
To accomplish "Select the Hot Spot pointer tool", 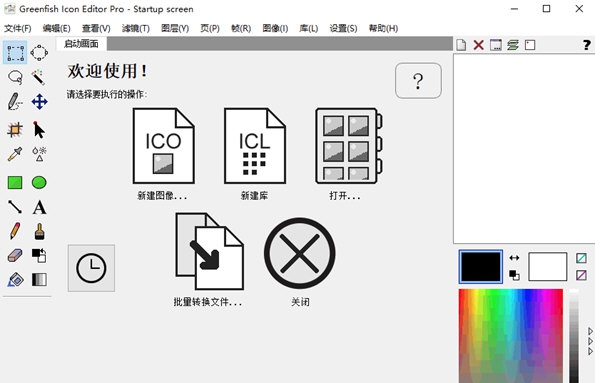I will pyautogui.click(x=39, y=130).
